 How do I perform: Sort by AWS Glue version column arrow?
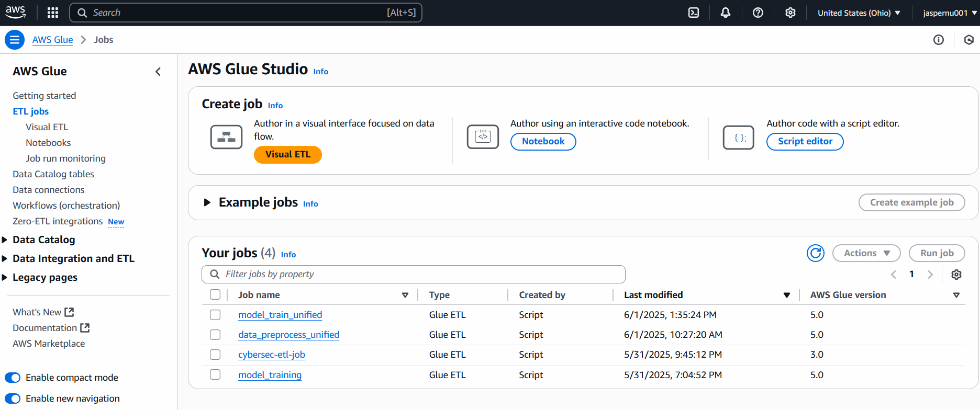click(x=956, y=295)
